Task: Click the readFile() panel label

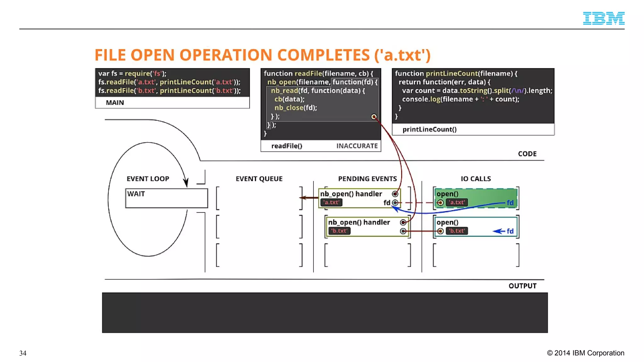Action: (286, 146)
